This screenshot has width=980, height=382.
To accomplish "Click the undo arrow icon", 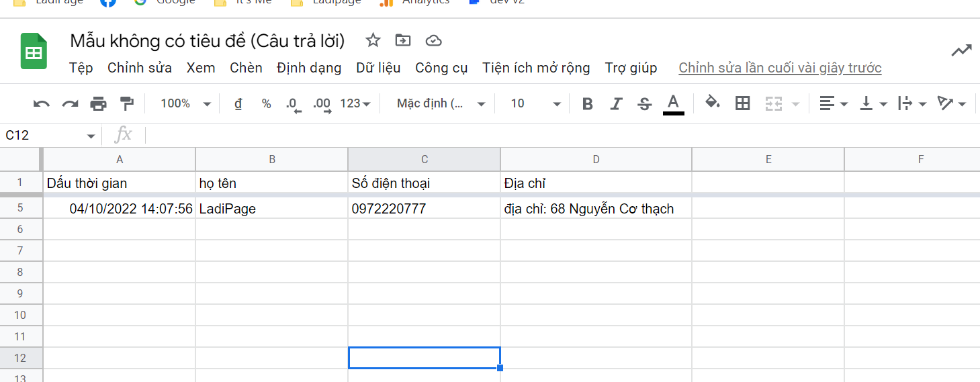I will tap(42, 104).
